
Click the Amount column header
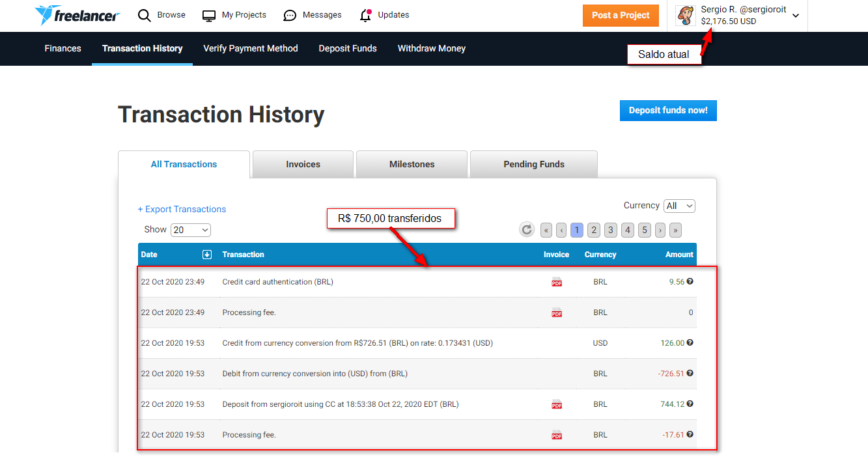click(679, 255)
